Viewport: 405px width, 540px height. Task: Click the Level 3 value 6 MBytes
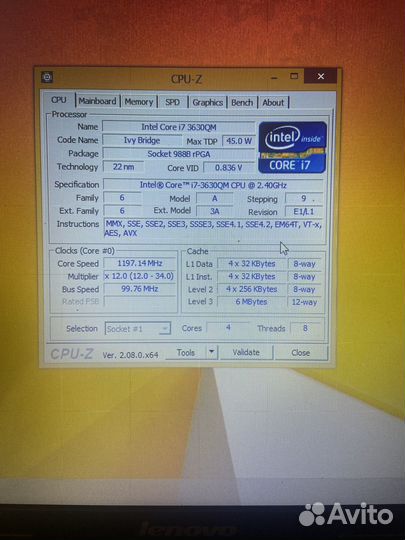pos(251,302)
